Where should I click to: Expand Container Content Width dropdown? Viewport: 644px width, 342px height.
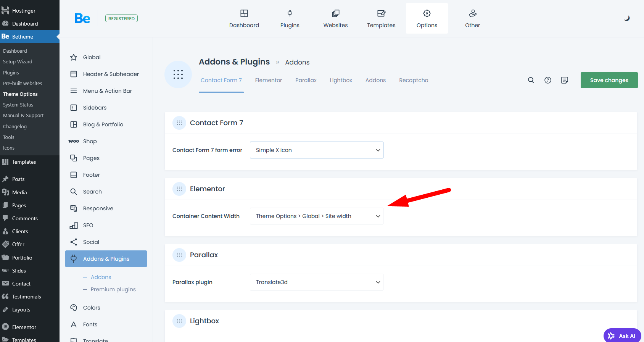pyautogui.click(x=317, y=216)
